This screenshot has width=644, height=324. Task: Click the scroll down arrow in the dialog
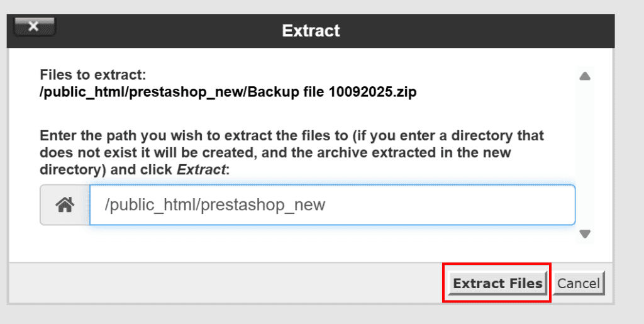pyautogui.click(x=585, y=234)
